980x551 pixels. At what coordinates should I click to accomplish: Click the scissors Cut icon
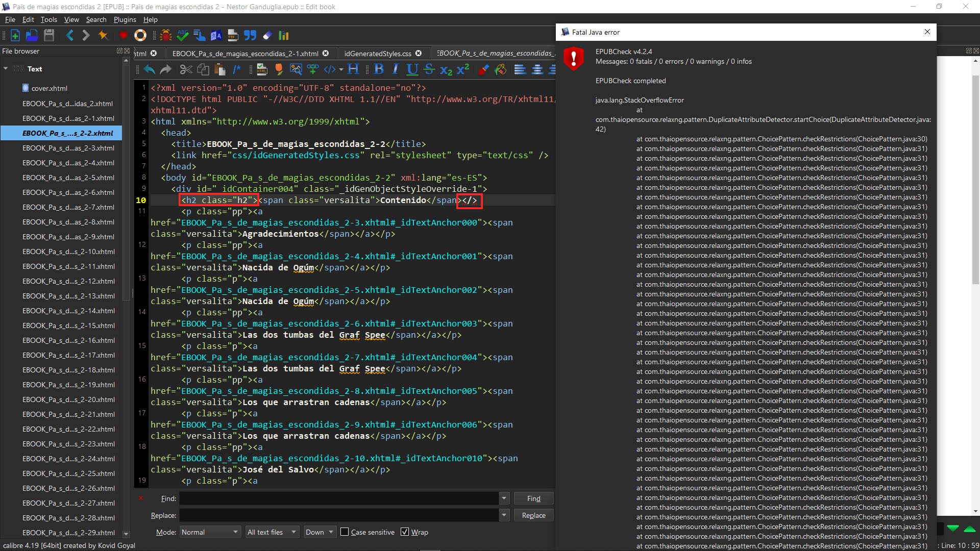click(x=186, y=69)
